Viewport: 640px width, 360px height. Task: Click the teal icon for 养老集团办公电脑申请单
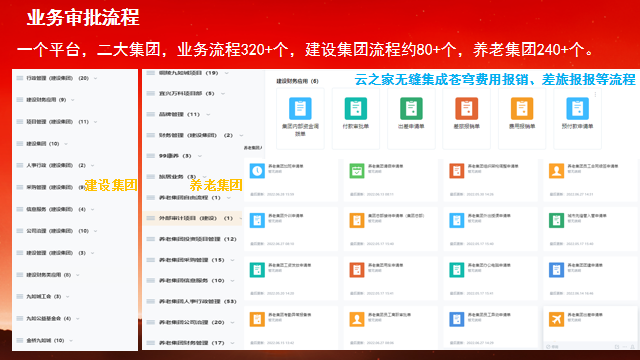pyautogui.click(x=457, y=270)
